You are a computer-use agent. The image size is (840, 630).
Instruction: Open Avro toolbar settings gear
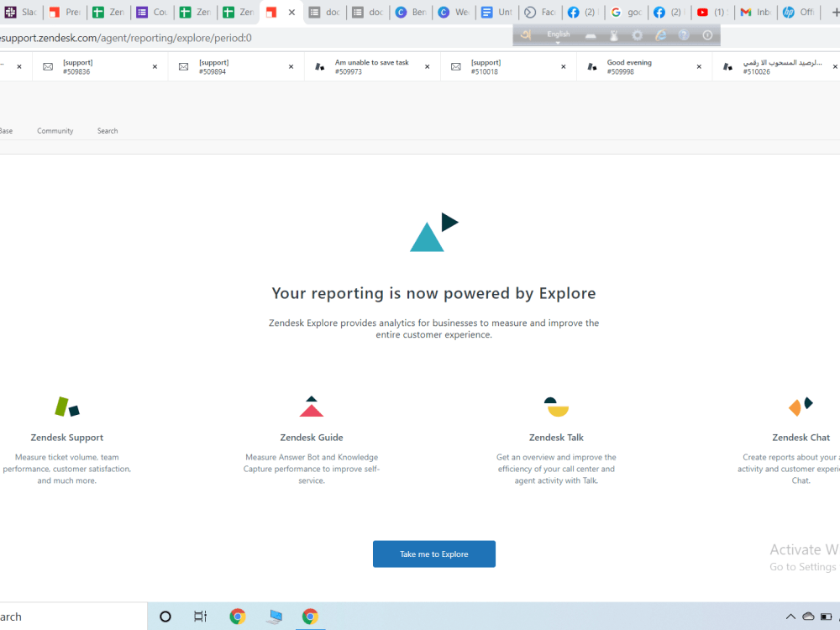[637, 36]
